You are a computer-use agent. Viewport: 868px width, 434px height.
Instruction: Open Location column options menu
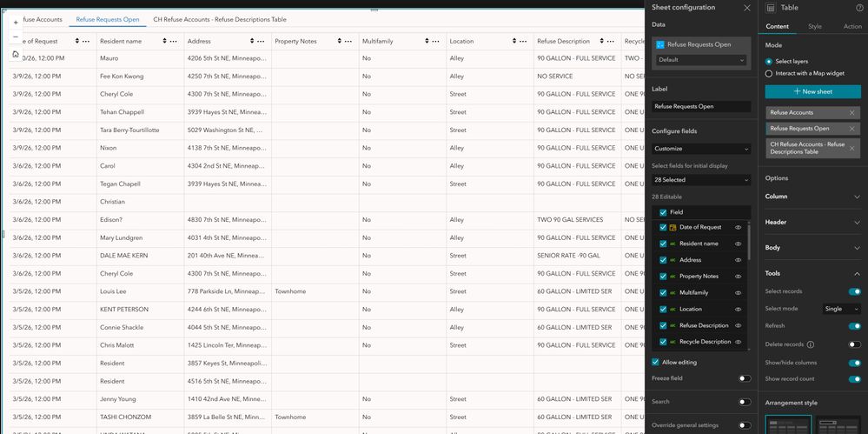[x=523, y=41]
